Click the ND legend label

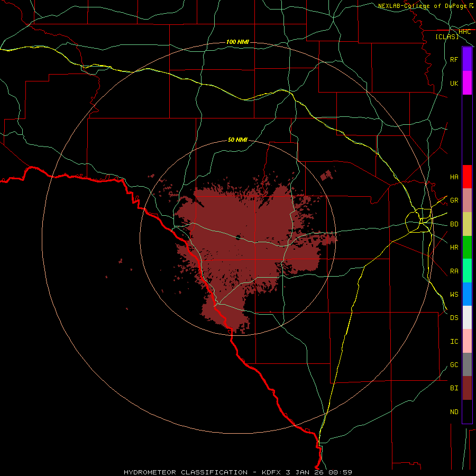coord(454,412)
